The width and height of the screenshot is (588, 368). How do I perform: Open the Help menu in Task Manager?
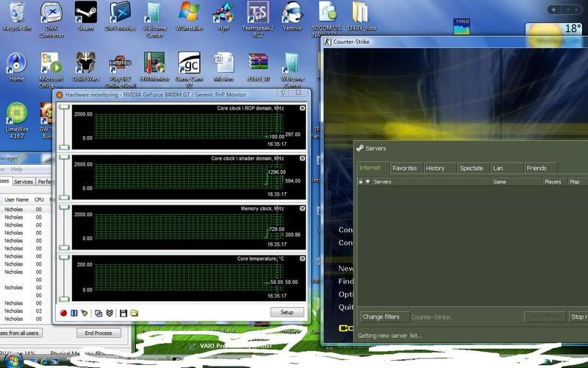tap(16, 169)
